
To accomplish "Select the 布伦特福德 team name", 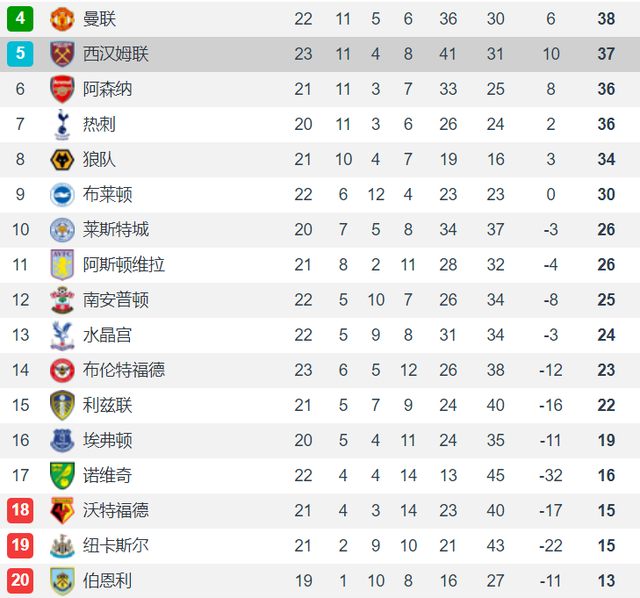I will tap(124, 370).
